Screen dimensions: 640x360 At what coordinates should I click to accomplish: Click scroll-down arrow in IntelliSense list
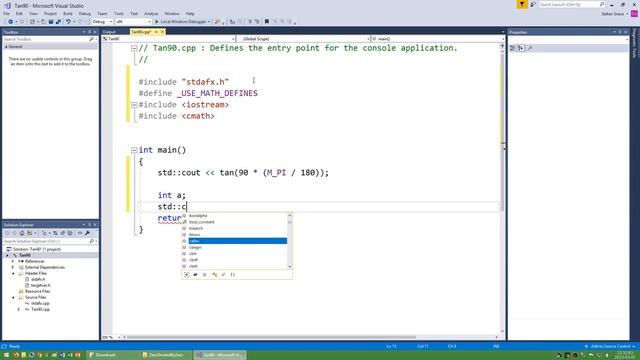[290, 267]
